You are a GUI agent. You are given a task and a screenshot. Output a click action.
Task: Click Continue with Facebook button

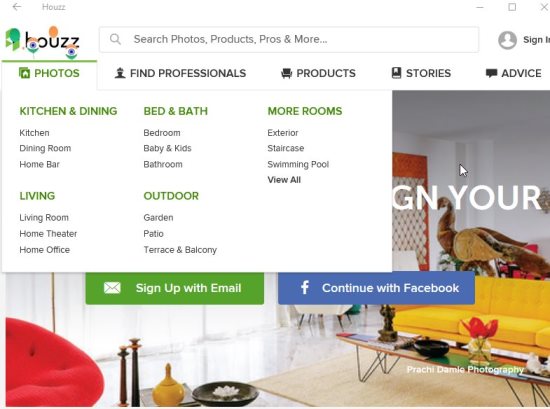point(376,288)
